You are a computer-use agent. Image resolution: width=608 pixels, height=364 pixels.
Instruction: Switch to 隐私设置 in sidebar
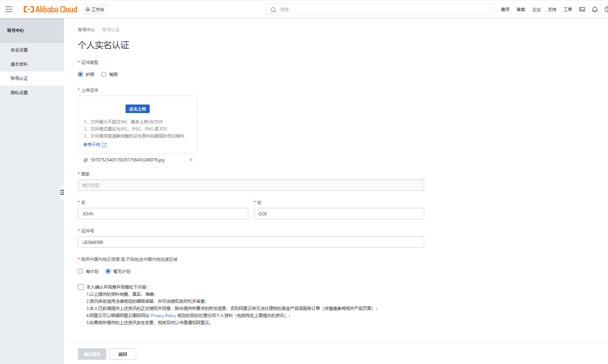(19, 92)
